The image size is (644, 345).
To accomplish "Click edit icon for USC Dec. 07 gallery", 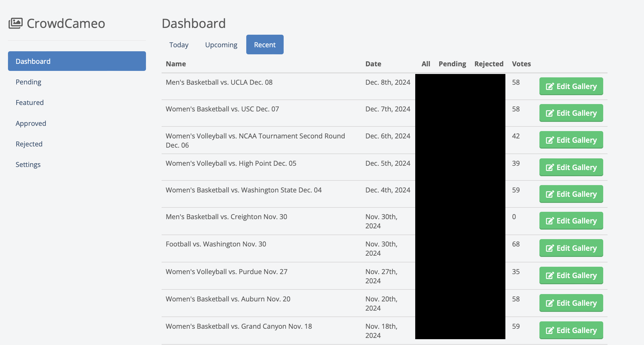I will [550, 113].
